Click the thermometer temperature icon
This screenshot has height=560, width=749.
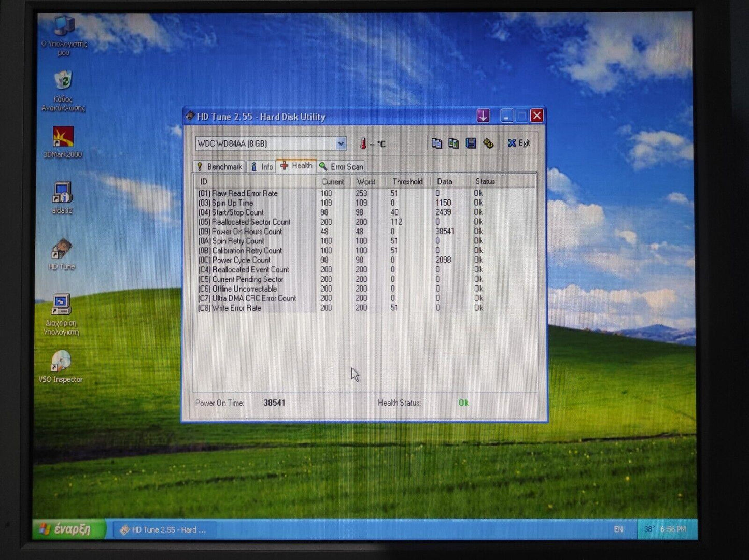(363, 144)
